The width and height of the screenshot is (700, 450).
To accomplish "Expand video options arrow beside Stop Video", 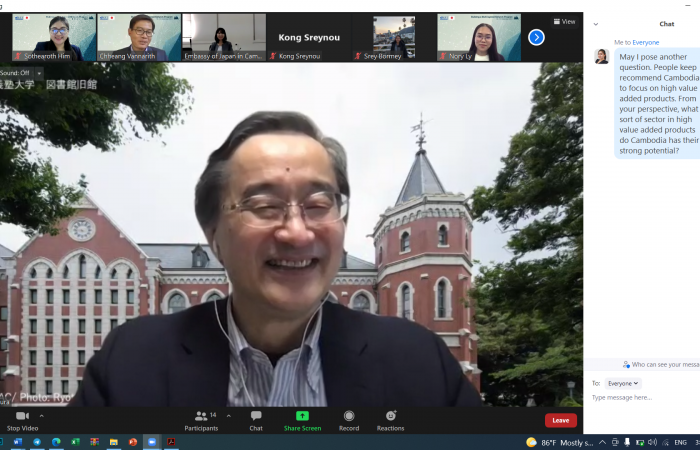I will (41, 416).
